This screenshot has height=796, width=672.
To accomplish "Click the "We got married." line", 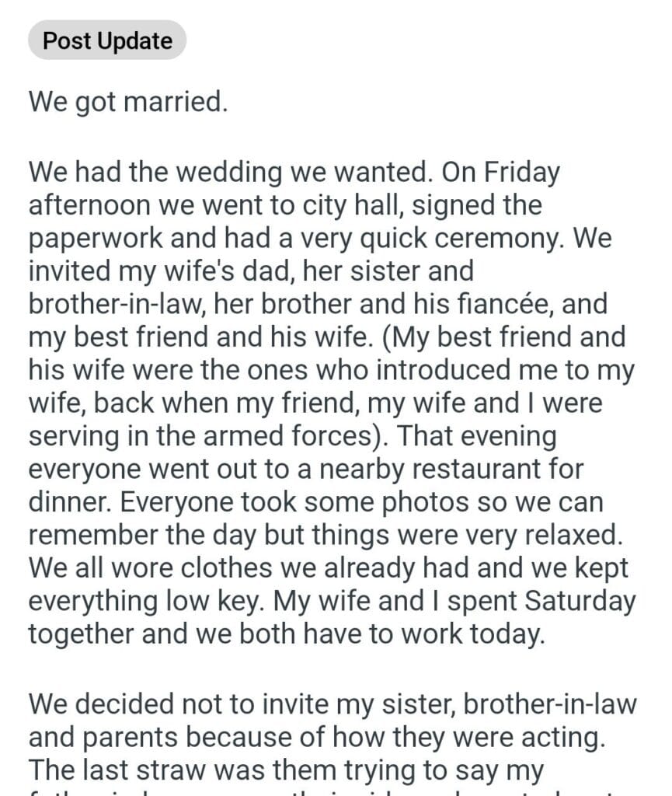I will (128, 102).
